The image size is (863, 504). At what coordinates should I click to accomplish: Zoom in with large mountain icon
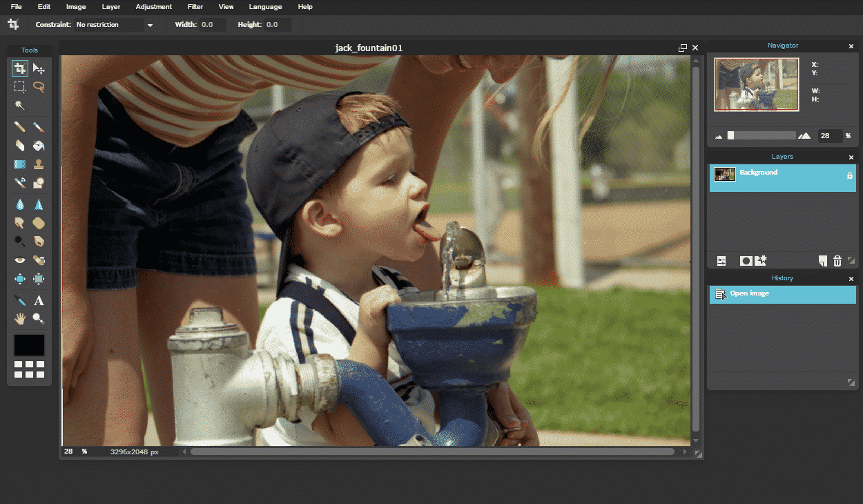tap(805, 136)
